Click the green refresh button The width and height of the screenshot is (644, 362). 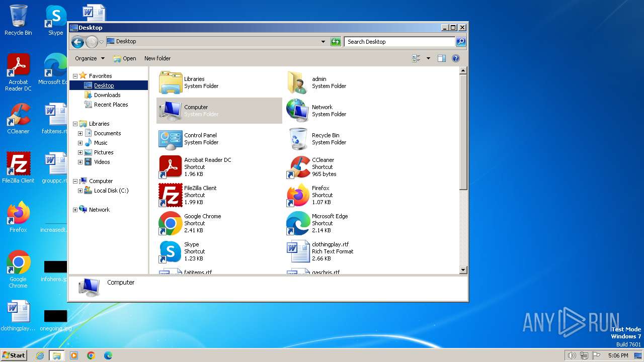(336, 42)
